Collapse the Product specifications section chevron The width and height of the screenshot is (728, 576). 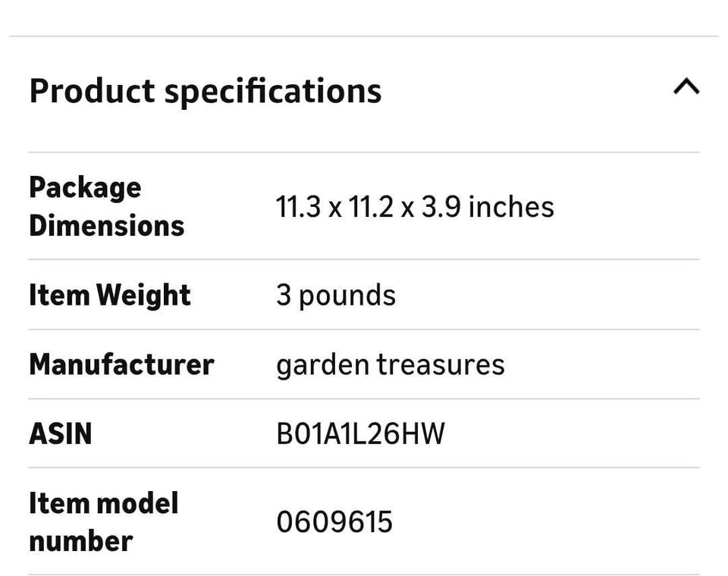(686, 88)
